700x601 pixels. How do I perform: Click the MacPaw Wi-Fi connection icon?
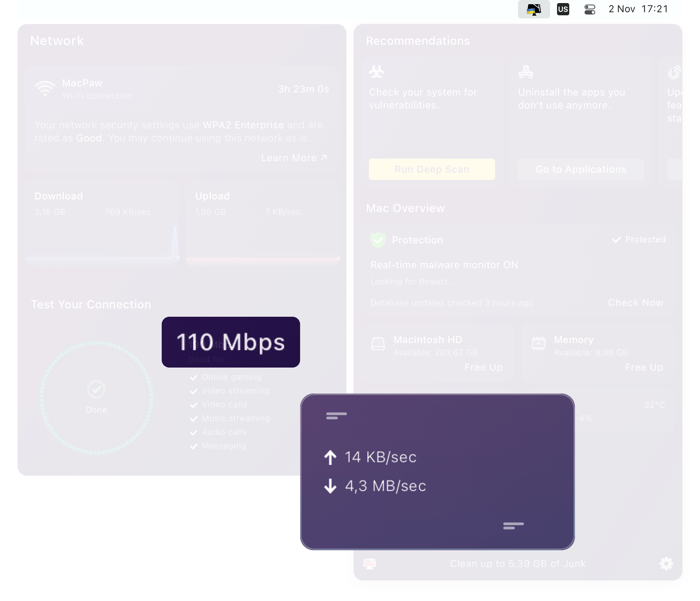[45, 89]
